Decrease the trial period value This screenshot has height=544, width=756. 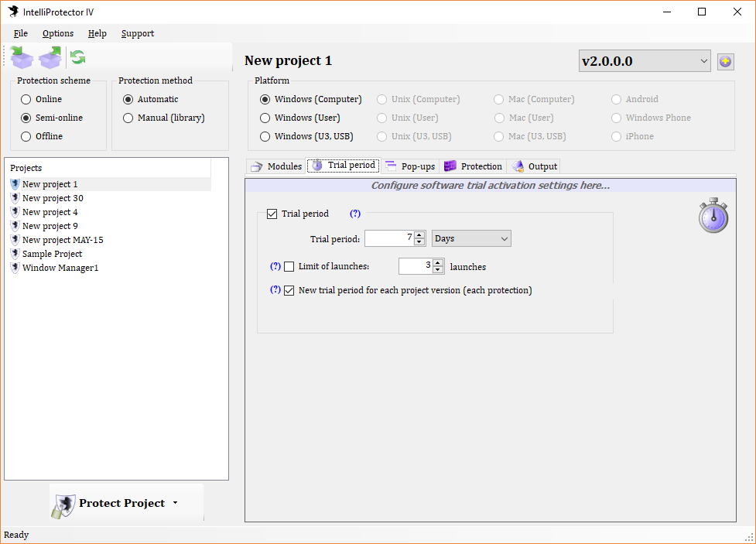pos(419,241)
